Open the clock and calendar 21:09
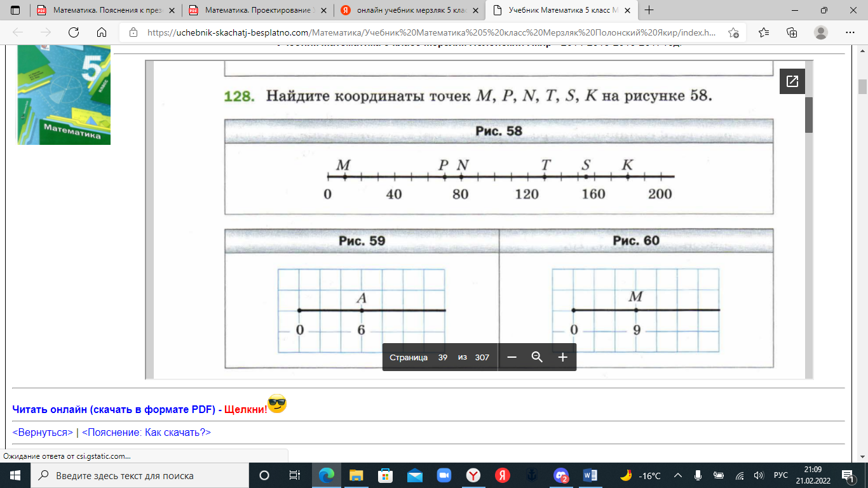The image size is (868, 488). click(x=812, y=475)
